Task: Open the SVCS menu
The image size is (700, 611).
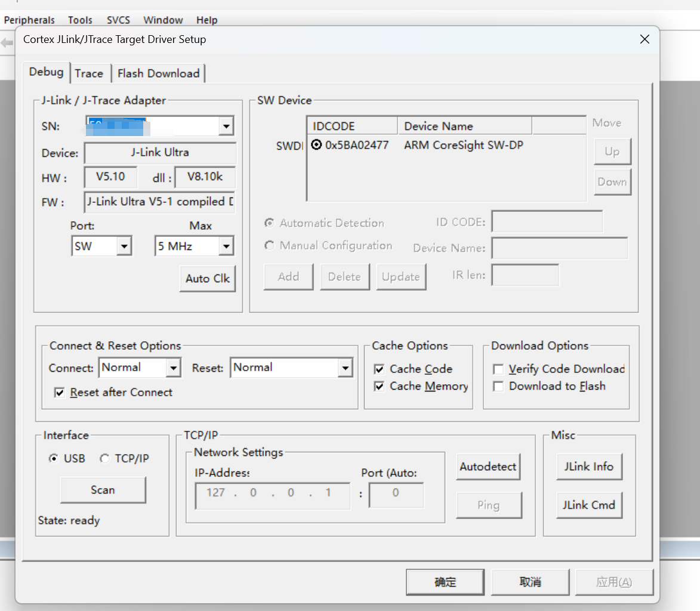Action: tap(118, 20)
